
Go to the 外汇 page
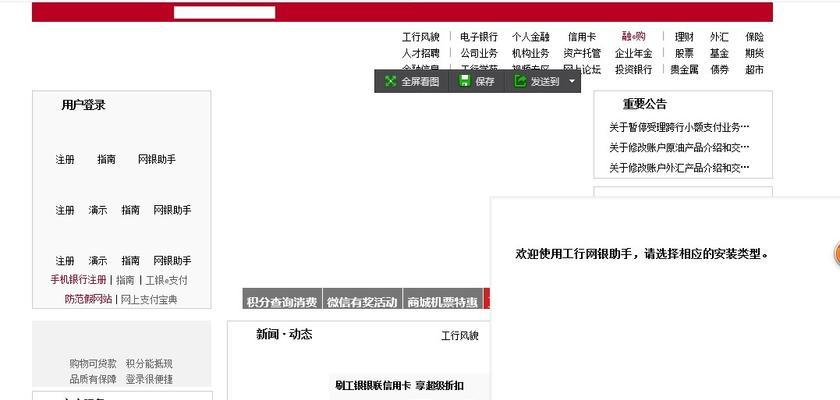[719, 37]
